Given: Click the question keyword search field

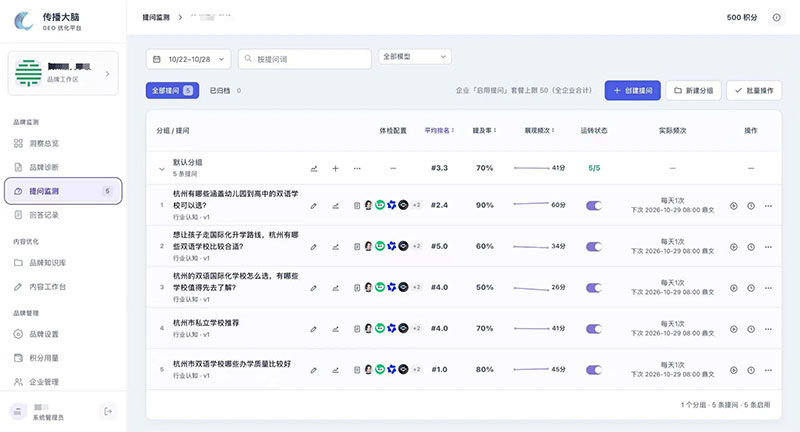Looking at the screenshot, I should (305, 59).
